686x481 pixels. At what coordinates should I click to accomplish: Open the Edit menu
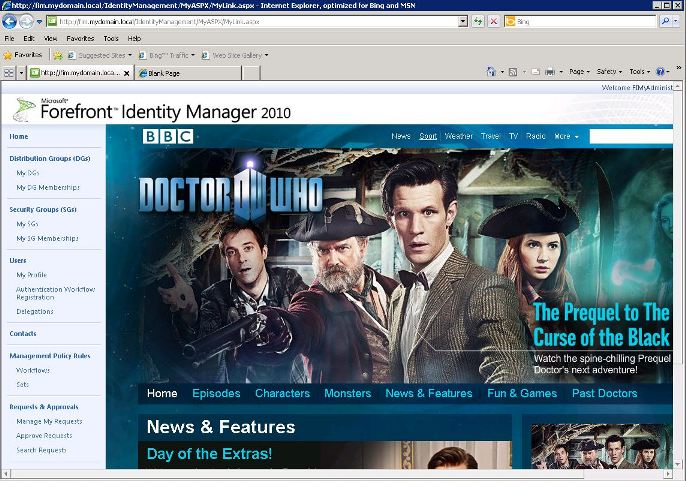coord(28,39)
